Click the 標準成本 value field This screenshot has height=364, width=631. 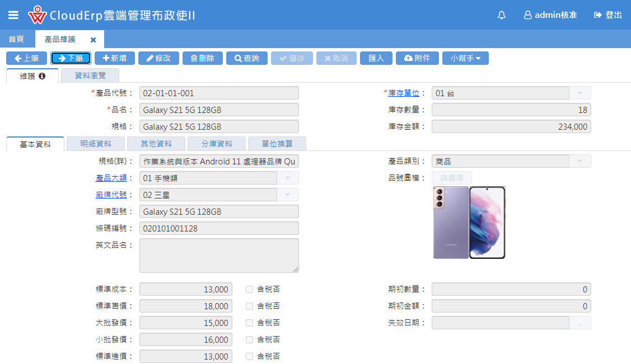click(186, 289)
